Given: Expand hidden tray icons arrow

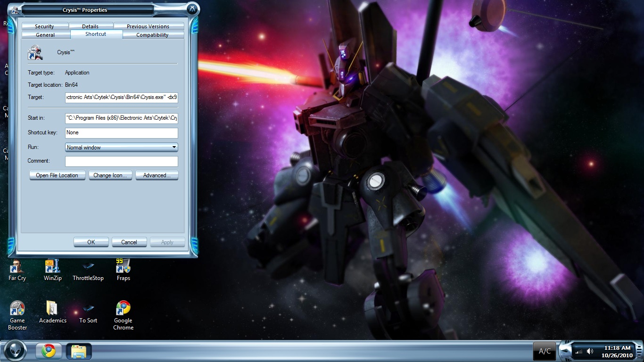Looking at the screenshot, I should click(x=564, y=351).
